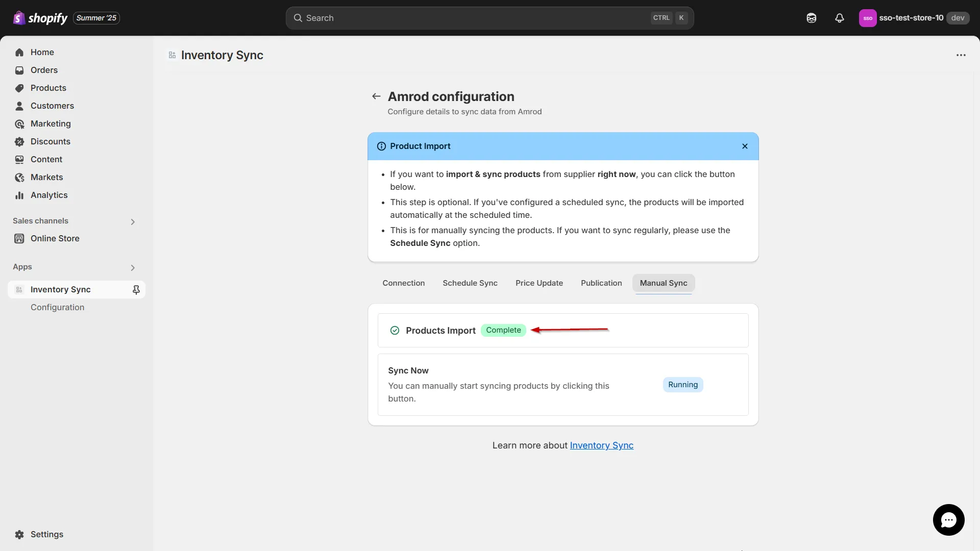
Task: Click the search magnifier icon
Action: (298, 18)
